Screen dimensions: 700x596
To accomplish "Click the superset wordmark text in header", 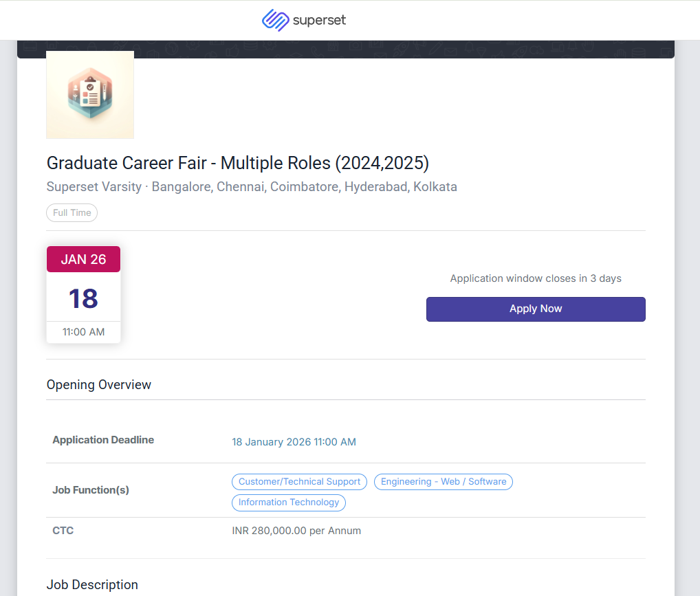I will point(319,20).
